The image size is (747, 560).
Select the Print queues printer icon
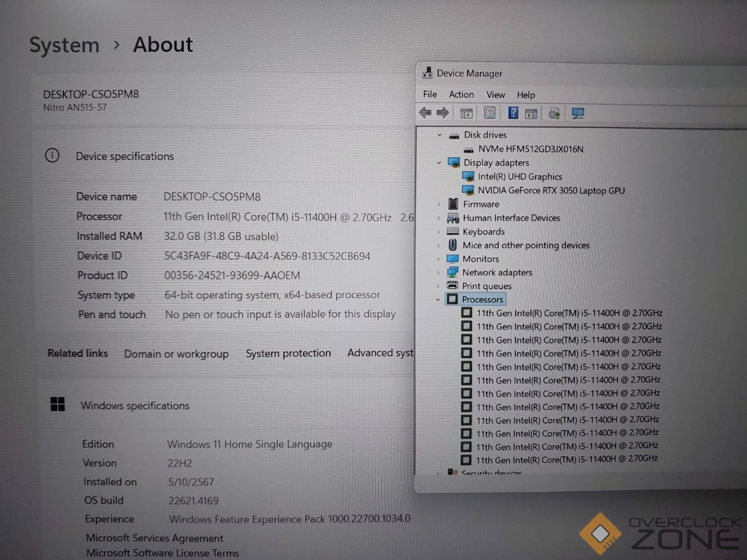[452, 286]
